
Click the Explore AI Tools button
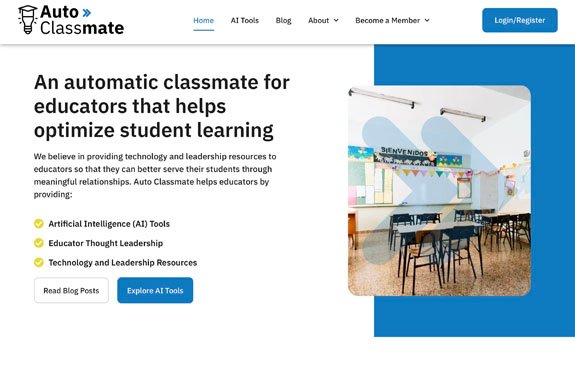click(x=155, y=291)
